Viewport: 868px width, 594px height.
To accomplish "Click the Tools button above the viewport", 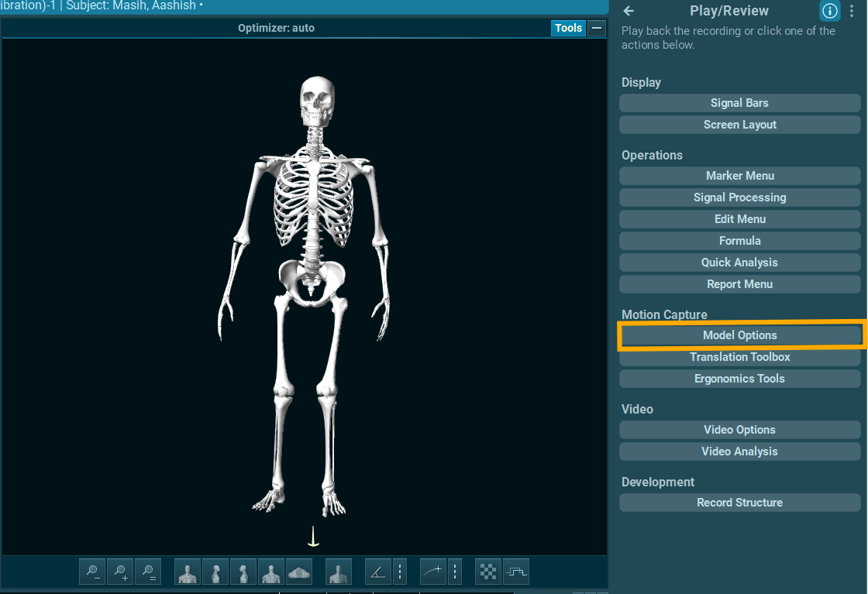I will pyautogui.click(x=568, y=28).
